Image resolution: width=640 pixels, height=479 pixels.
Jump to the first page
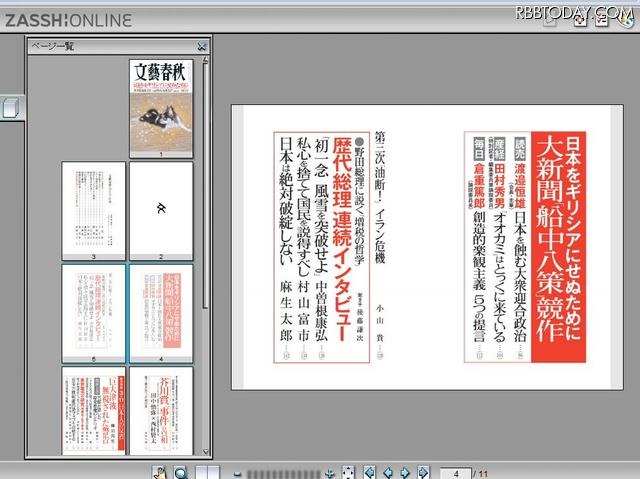click(x=370, y=472)
